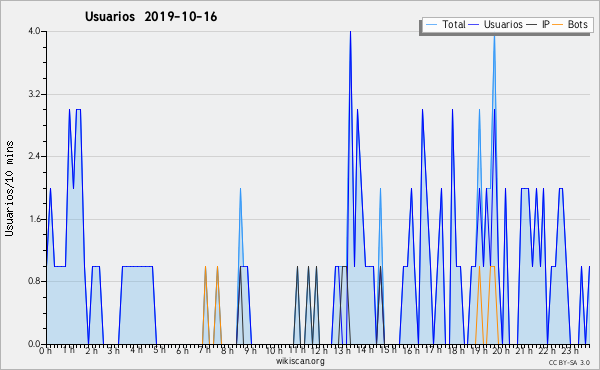
Task: Click the x-axis label '5 h'
Action: point(159,350)
